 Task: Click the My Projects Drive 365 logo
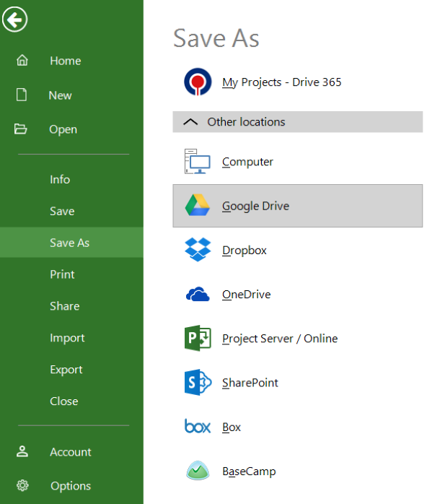coord(198,82)
